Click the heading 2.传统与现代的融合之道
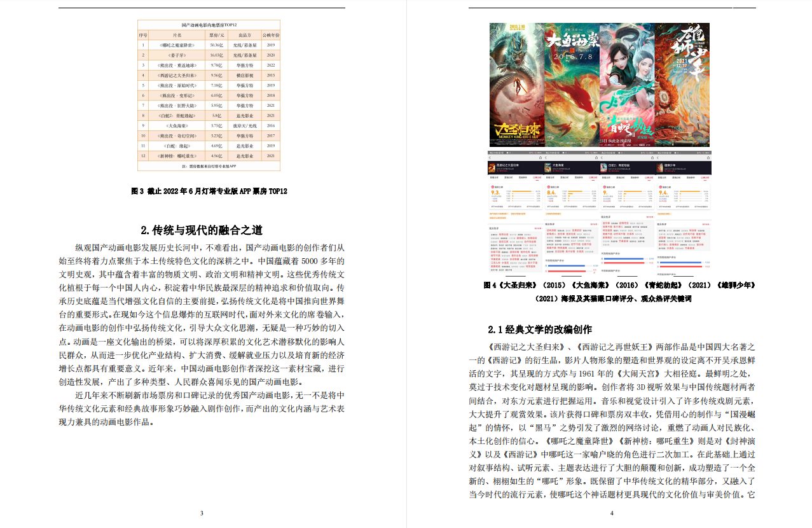 202,230
